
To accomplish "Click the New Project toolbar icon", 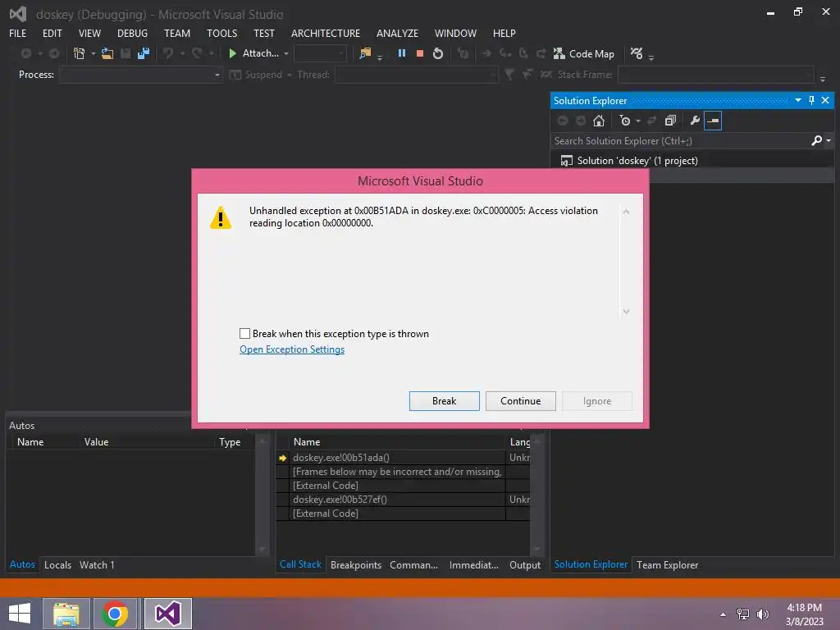I will [80, 53].
